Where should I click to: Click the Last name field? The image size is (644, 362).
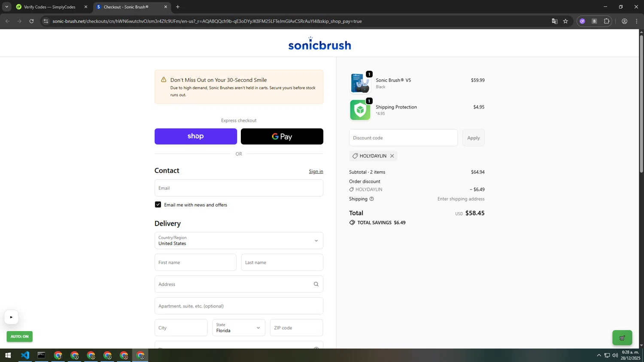(x=282, y=262)
